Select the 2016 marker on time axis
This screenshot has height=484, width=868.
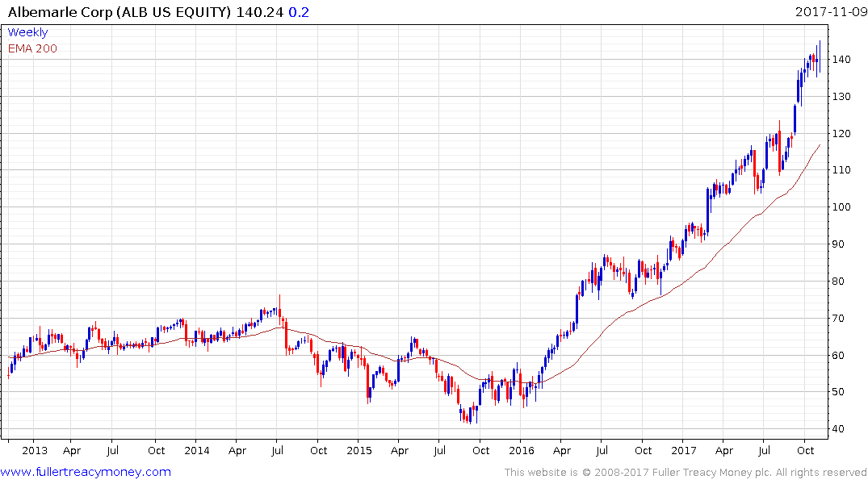pos(521,451)
